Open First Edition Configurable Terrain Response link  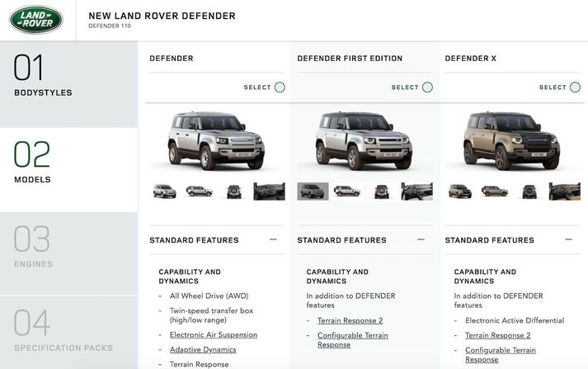[x=352, y=340]
